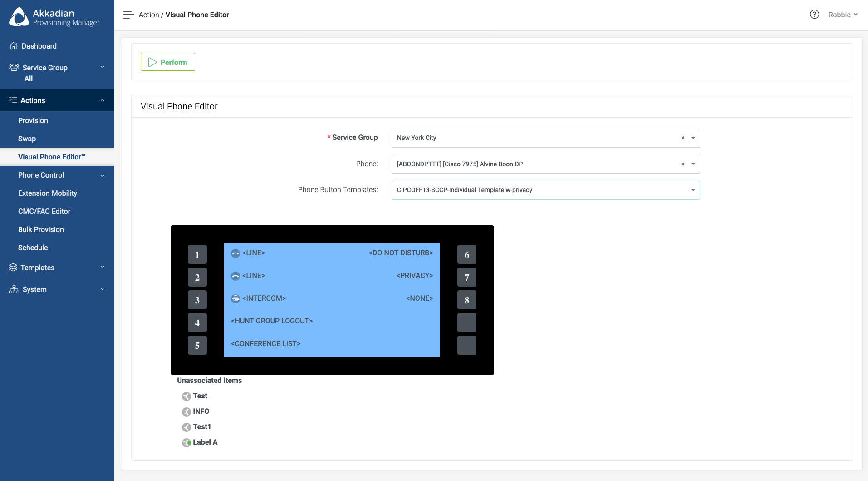868x481 pixels.
Task: Select the Label A unassociated item icon
Action: point(186,443)
